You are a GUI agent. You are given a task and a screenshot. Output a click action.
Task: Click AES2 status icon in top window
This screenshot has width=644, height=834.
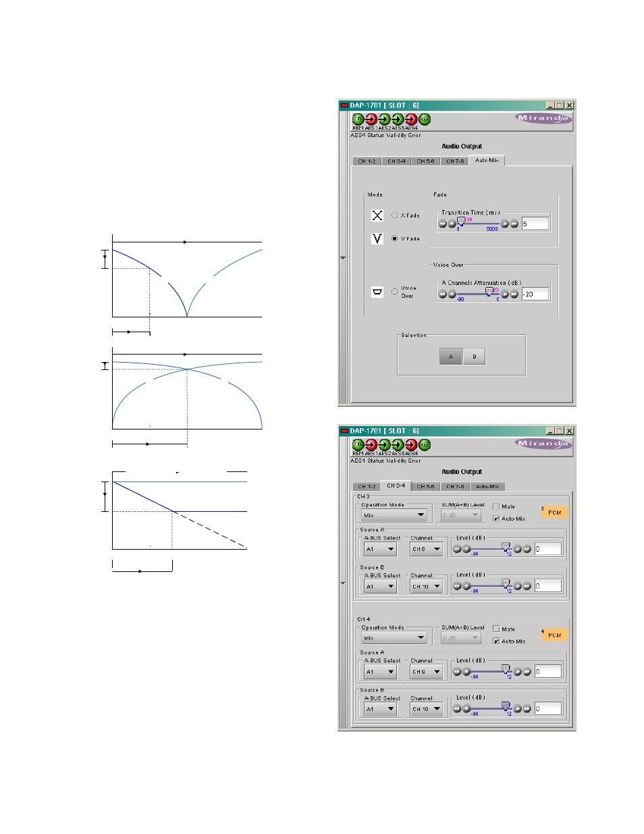click(385, 120)
